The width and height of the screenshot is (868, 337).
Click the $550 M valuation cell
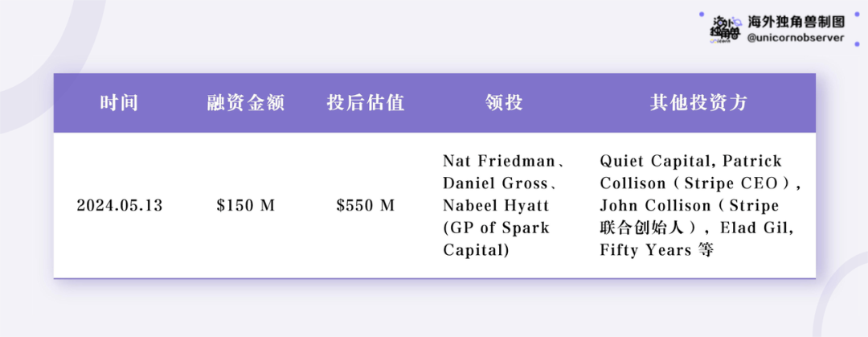point(366,206)
